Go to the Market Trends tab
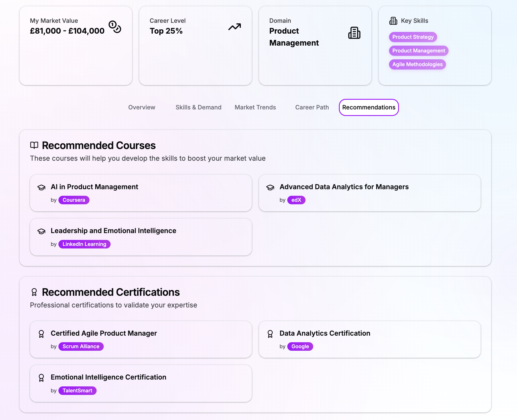517x420 pixels. click(255, 107)
